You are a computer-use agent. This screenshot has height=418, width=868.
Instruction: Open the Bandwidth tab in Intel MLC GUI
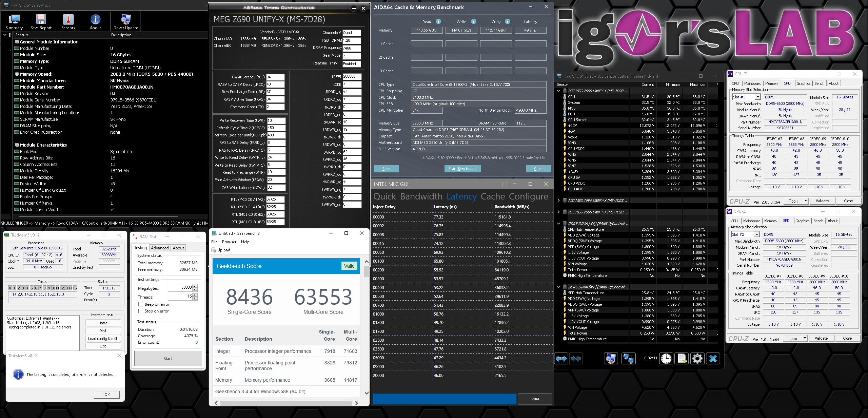[421, 196]
